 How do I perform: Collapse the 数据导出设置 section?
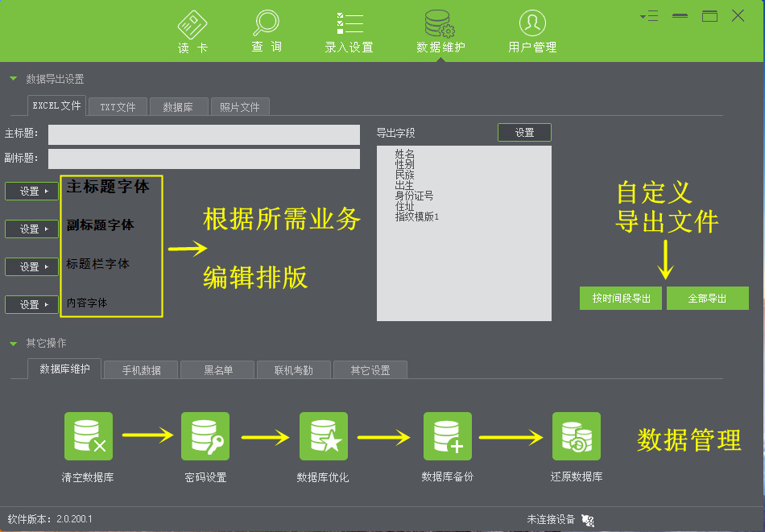11,78
